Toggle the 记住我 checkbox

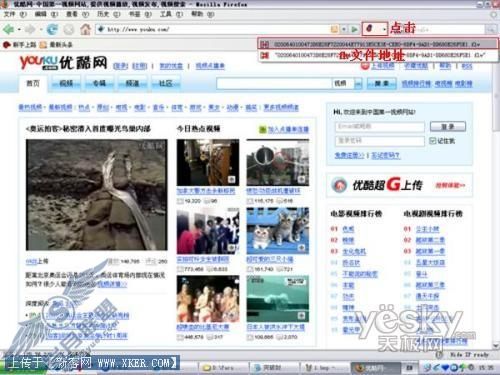pyautogui.click(x=432, y=141)
